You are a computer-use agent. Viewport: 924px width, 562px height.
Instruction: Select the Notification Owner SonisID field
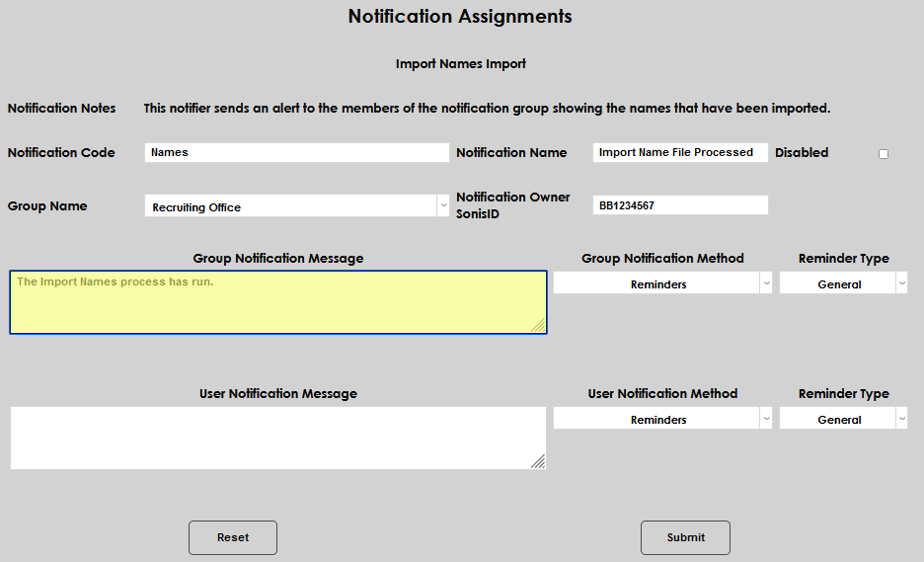(x=680, y=205)
